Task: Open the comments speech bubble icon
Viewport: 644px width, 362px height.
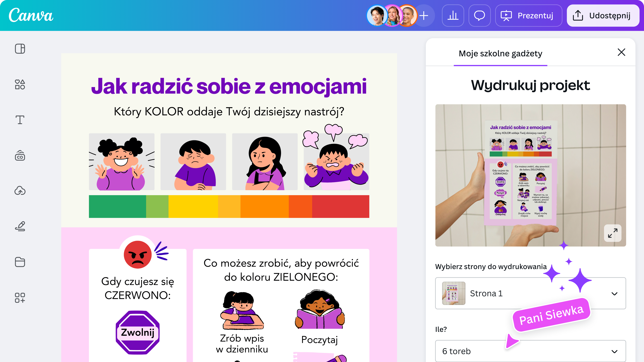Action: (x=479, y=16)
